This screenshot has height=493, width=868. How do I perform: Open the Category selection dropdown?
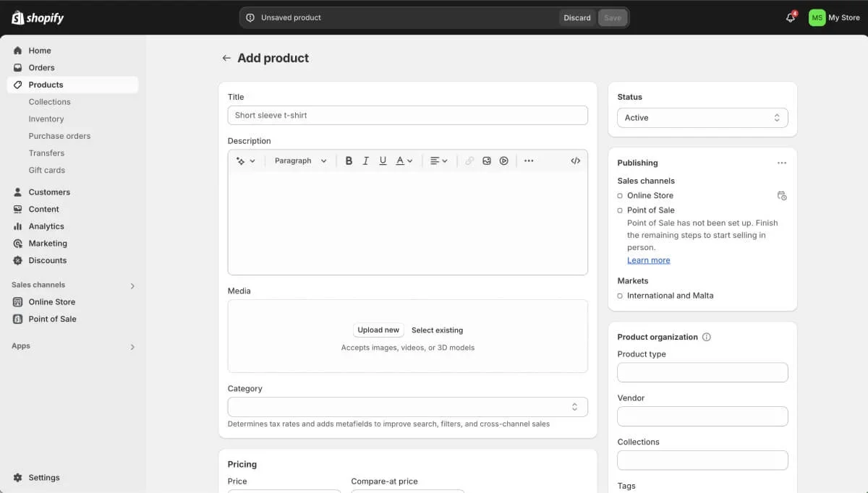(x=407, y=406)
